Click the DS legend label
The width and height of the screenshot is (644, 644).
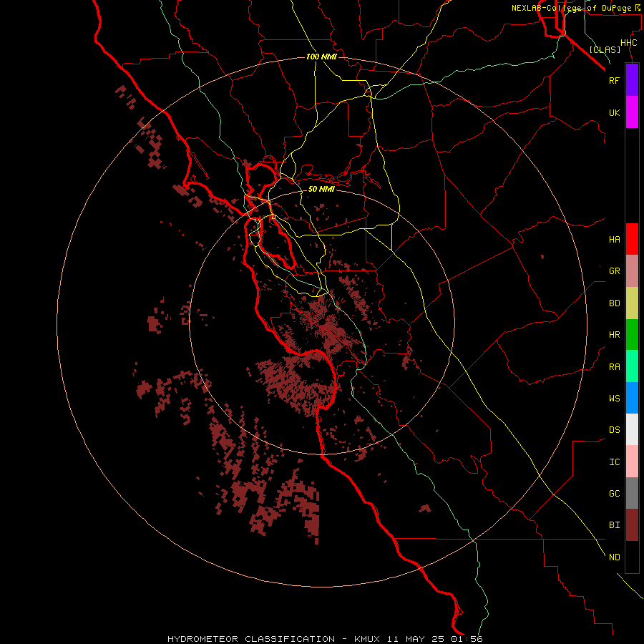[x=614, y=430]
